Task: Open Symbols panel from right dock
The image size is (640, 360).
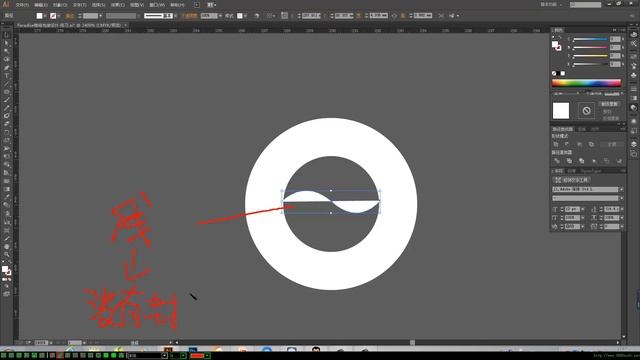Action: point(633,76)
